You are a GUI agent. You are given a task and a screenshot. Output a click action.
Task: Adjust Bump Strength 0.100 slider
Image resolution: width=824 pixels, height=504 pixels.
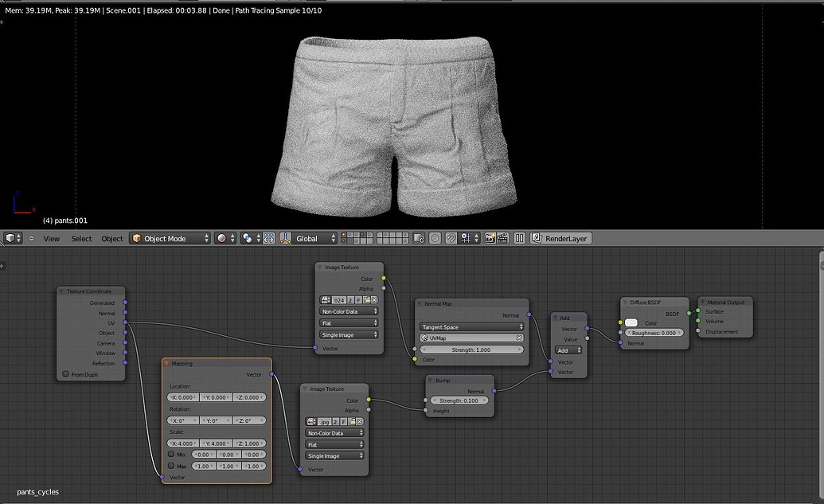coord(459,400)
